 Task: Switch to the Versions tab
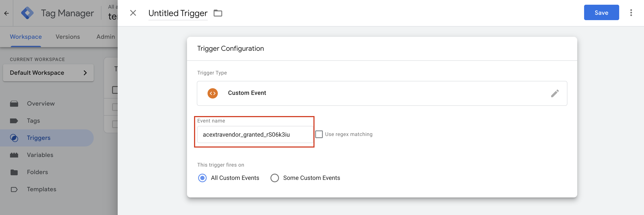click(68, 37)
